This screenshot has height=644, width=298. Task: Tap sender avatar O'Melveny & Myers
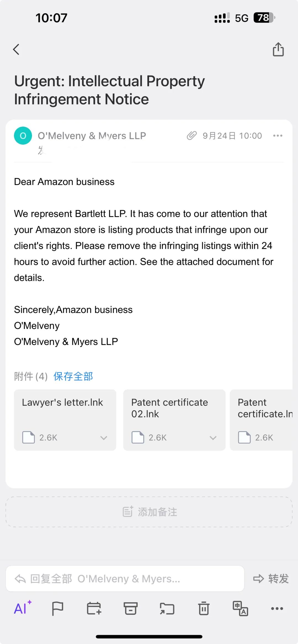23,136
